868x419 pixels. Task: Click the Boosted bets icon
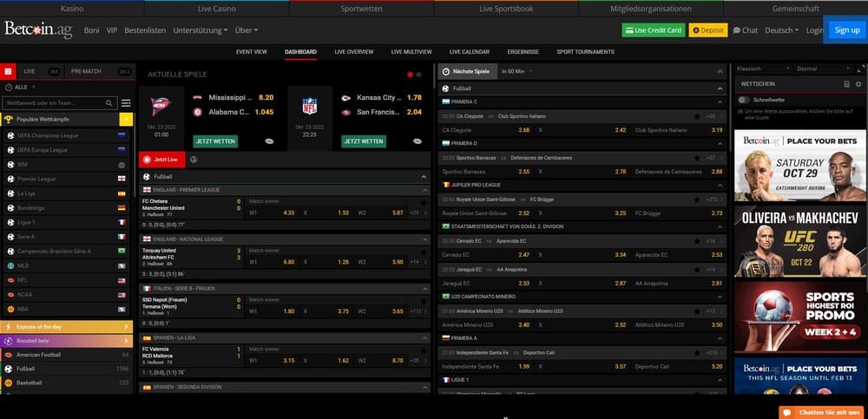point(9,341)
